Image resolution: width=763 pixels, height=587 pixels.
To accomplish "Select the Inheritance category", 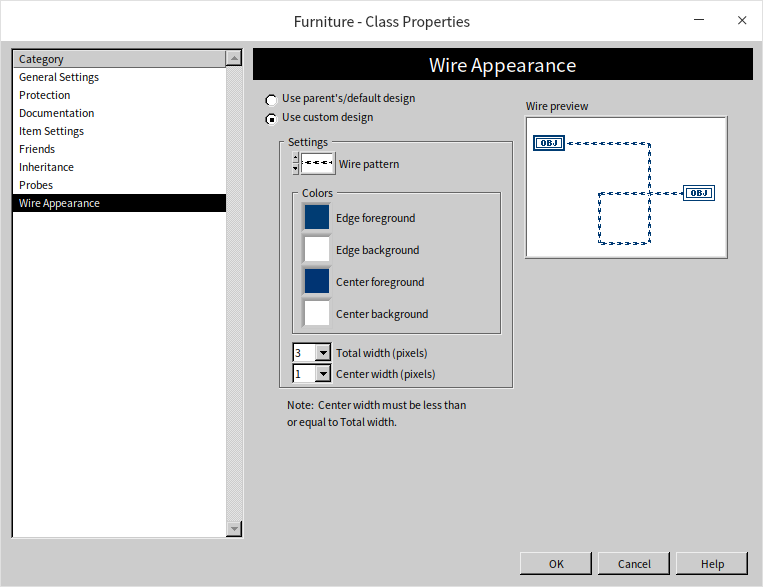I will pos(46,167).
